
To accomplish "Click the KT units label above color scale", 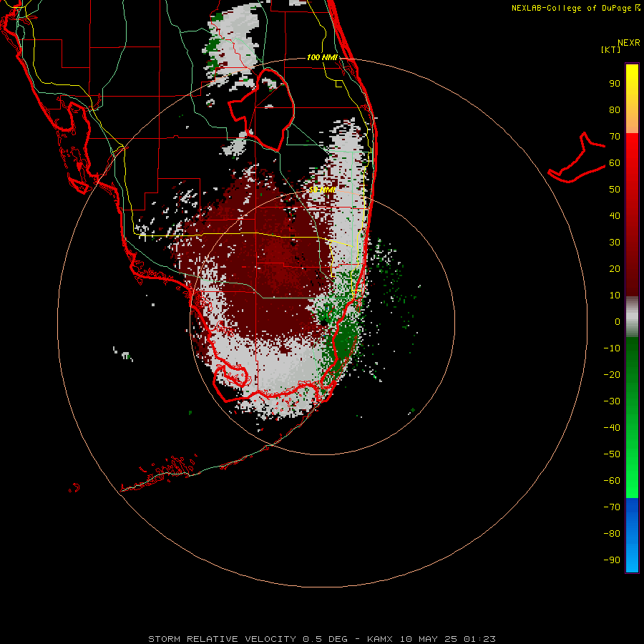I will 611,49.
